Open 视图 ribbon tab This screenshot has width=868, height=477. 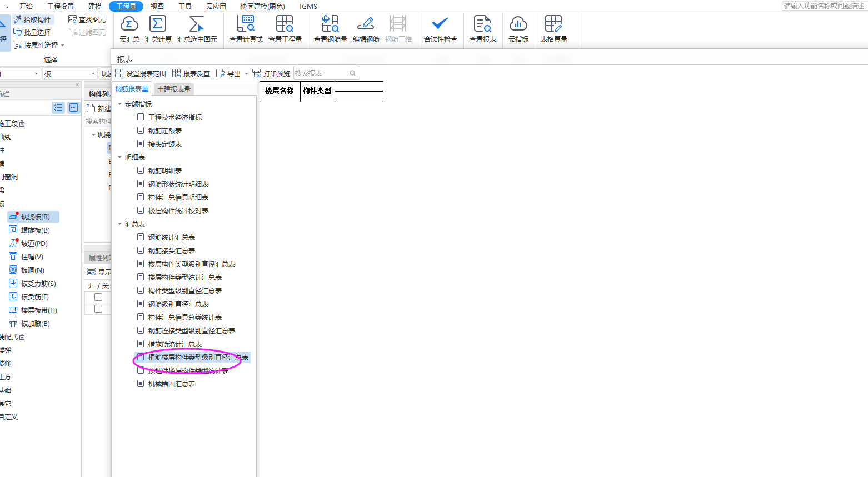(x=157, y=6)
